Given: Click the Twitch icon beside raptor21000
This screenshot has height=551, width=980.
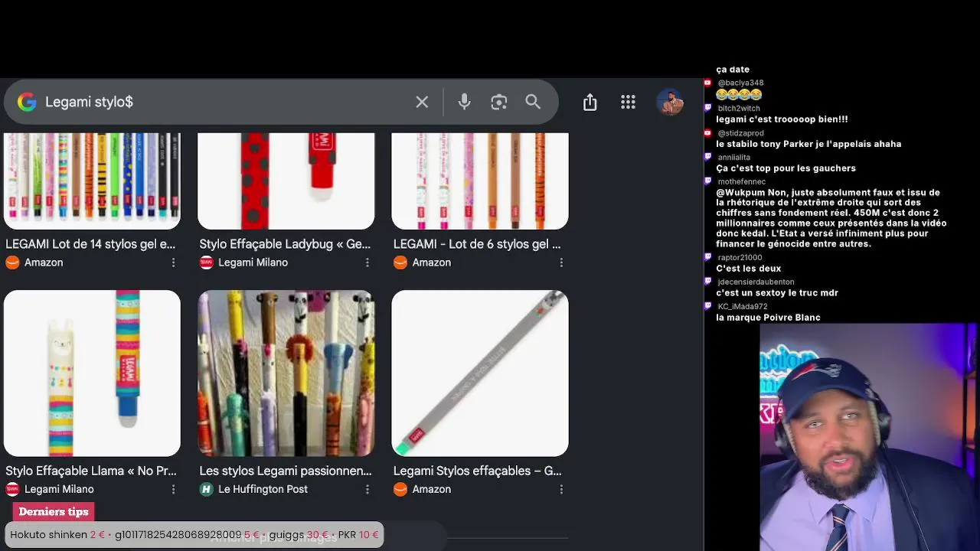Looking at the screenshot, I should (708, 257).
